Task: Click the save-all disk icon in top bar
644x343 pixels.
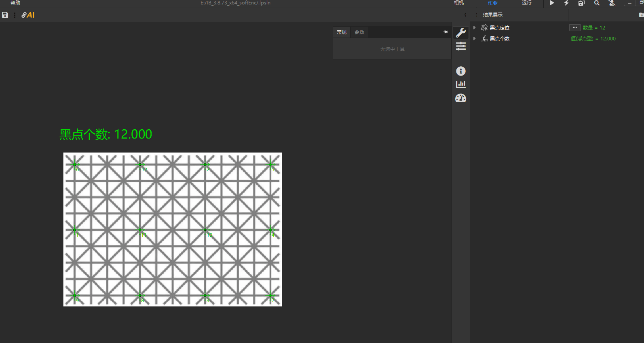Action: click(x=581, y=3)
